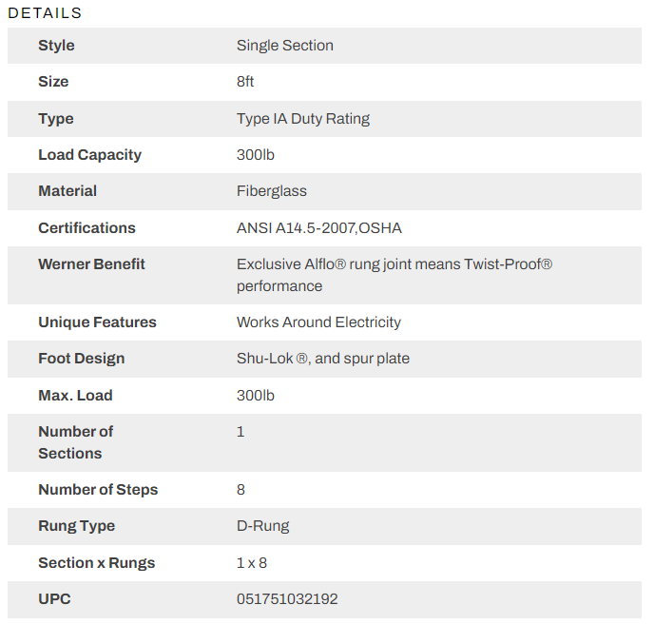Click the '8ft' size value
654x644 pixels.
click(245, 82)
